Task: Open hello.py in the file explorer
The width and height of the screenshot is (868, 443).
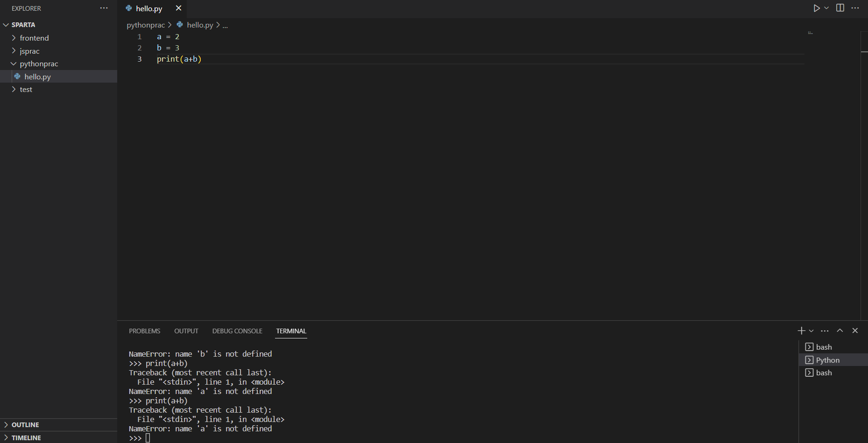Action: [58, 77]
